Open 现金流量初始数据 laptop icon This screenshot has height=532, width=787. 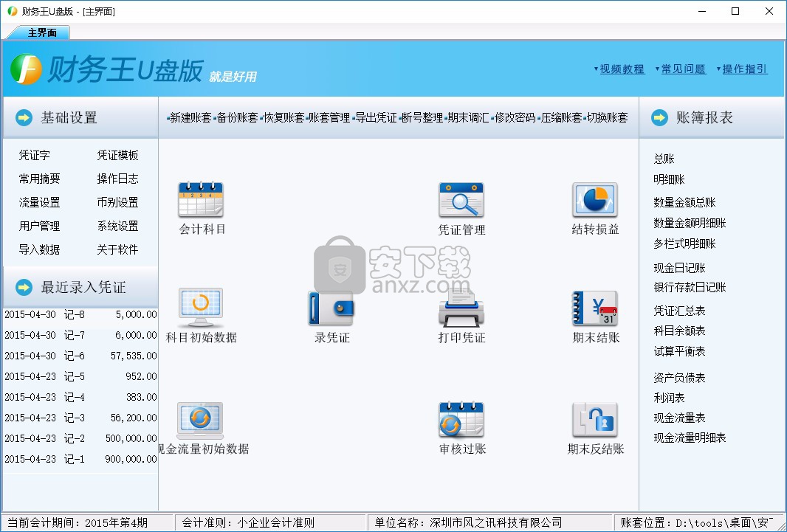pos(200,420)
